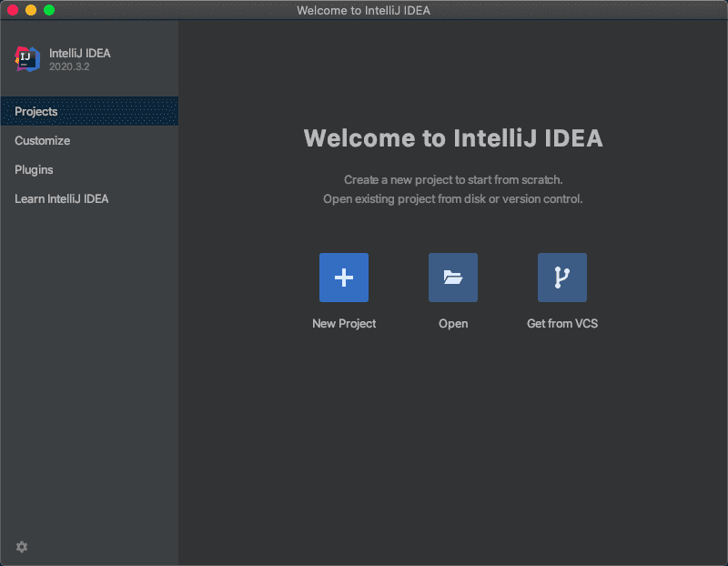Maximize the window using the green button

point(49,10)
